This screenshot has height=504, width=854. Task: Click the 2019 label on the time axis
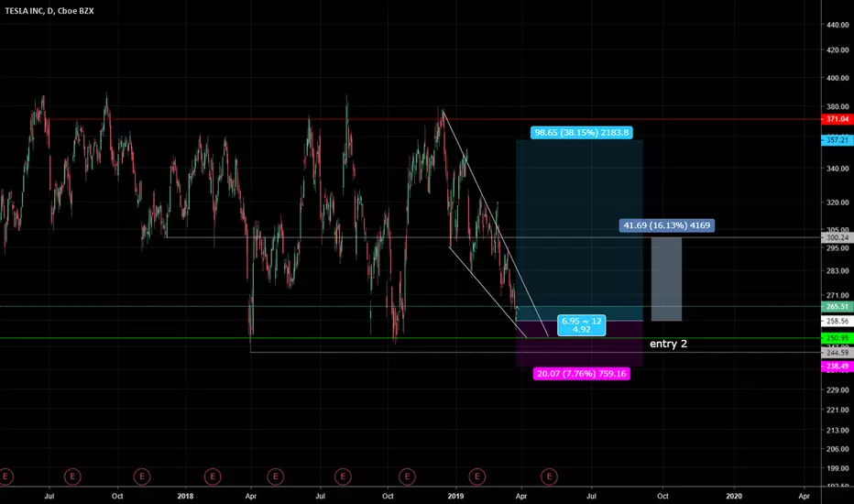(x=455, y=497)
